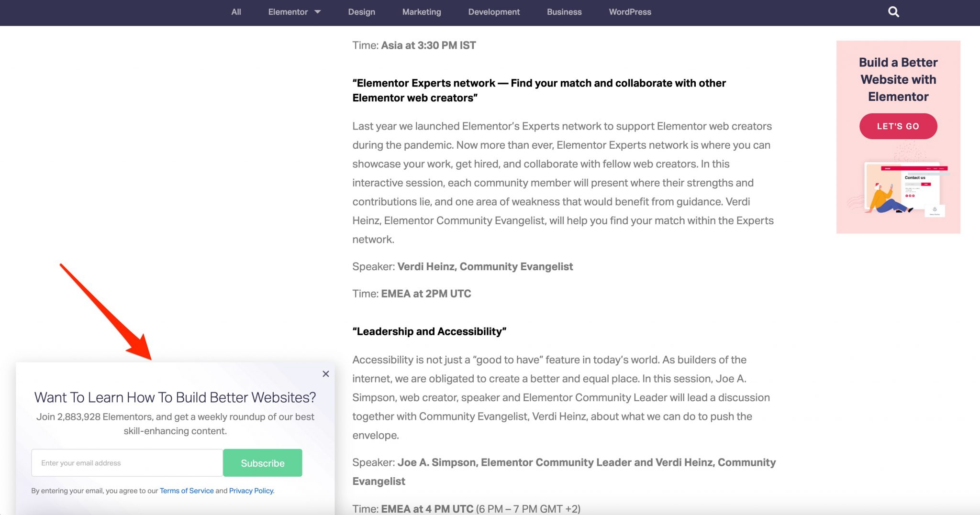This screenshot has width=980, height=515.
Task: Select the Business menu item
Action: click(564, 12)
